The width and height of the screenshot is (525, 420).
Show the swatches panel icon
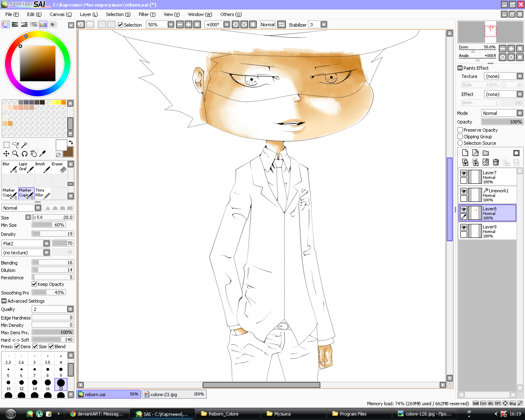tap(43, 25)
